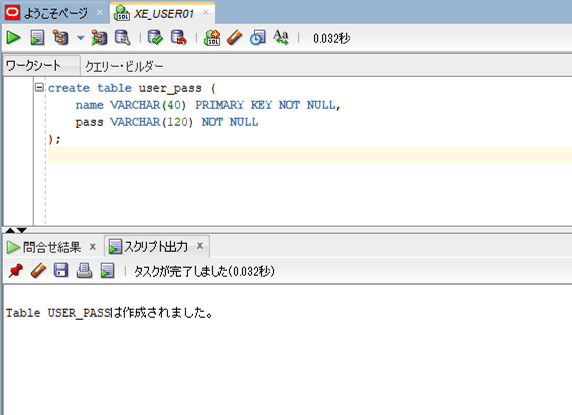Open the Explain Plan icon
572x415 pixels.
click(x=60, y=38)
